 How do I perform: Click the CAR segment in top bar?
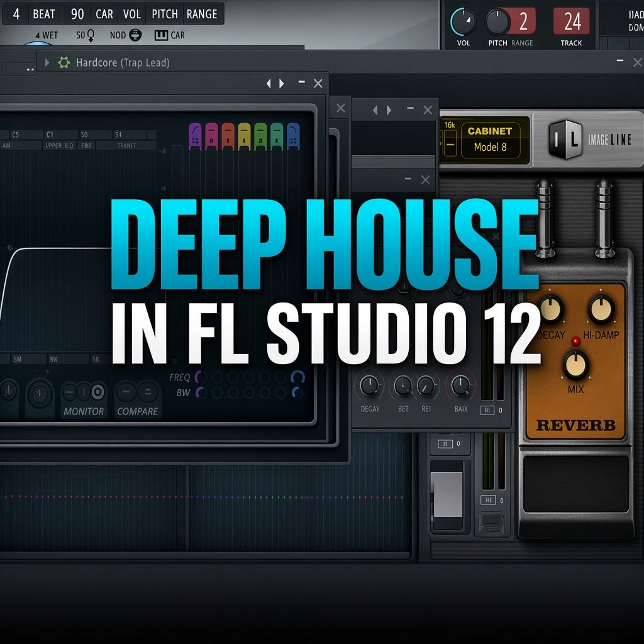[x=104, y=14]
